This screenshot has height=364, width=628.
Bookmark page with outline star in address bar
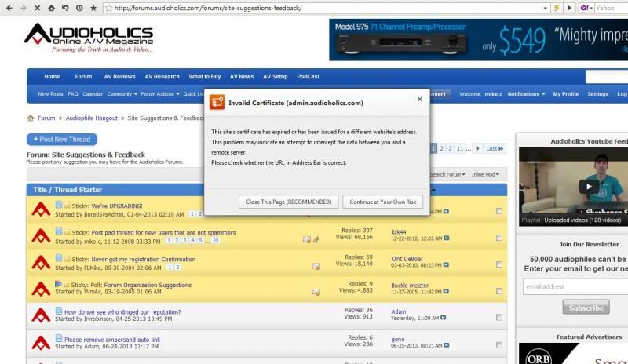(108, 8)
